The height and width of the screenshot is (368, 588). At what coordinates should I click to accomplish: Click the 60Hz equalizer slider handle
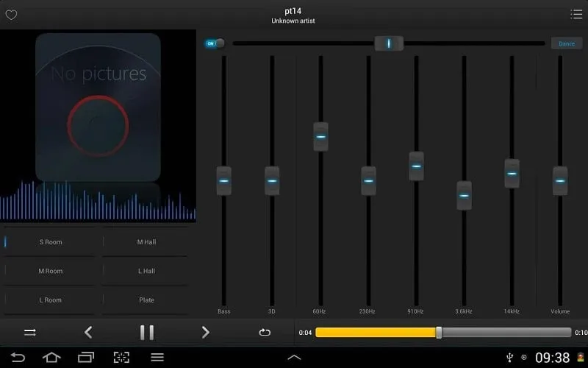click(x=320, y=136)
